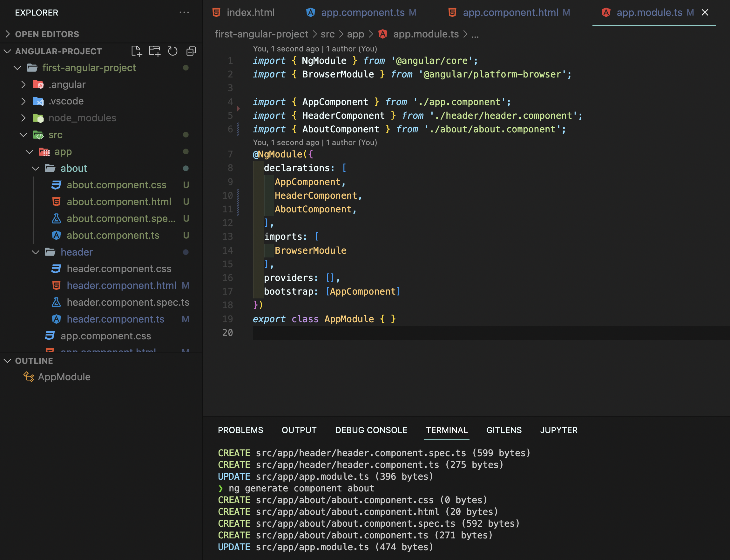Switch to the Problems panel tab

pyautogui.click(x=240, y=430)
